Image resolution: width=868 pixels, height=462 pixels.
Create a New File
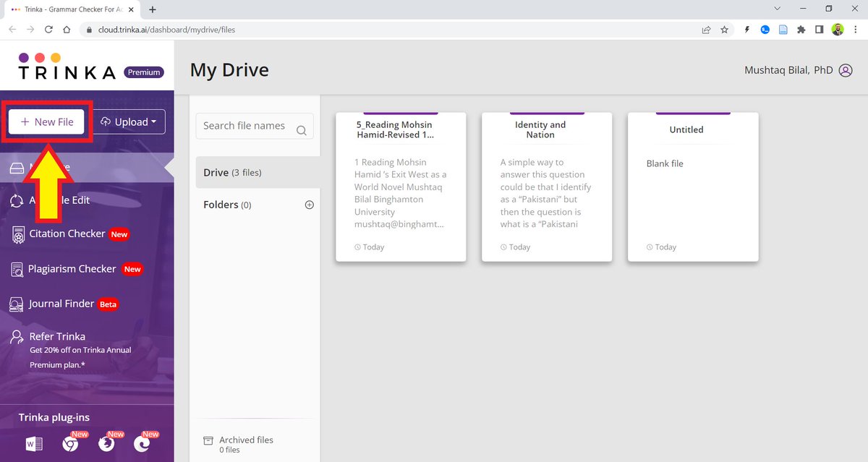click(x=47, y=122)
